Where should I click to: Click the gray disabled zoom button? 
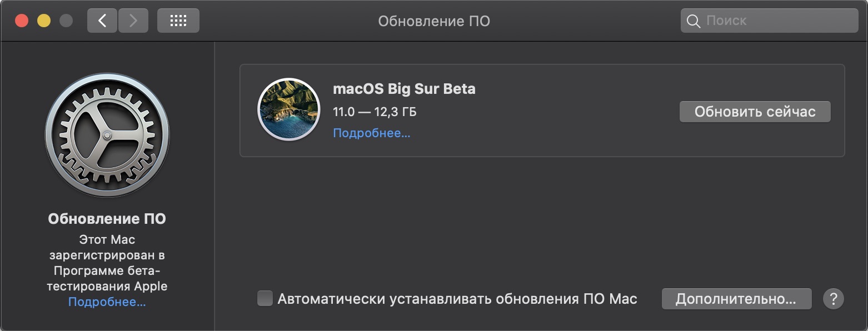click(66, 21)
